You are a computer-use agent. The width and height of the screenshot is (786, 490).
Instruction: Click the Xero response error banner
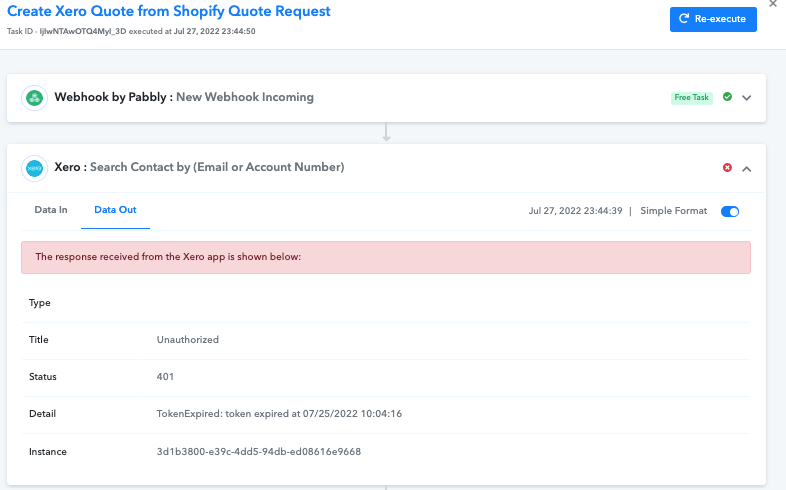pos(386,258)
